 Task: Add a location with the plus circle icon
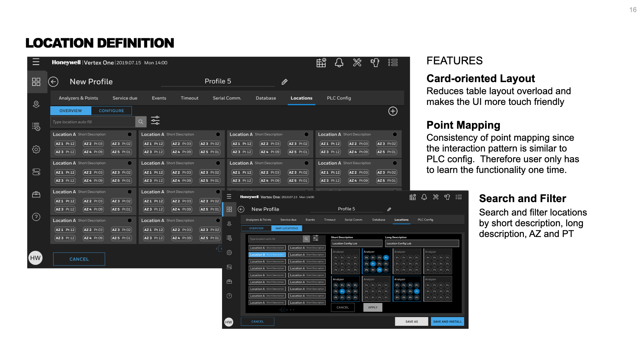tap(393, 111)
